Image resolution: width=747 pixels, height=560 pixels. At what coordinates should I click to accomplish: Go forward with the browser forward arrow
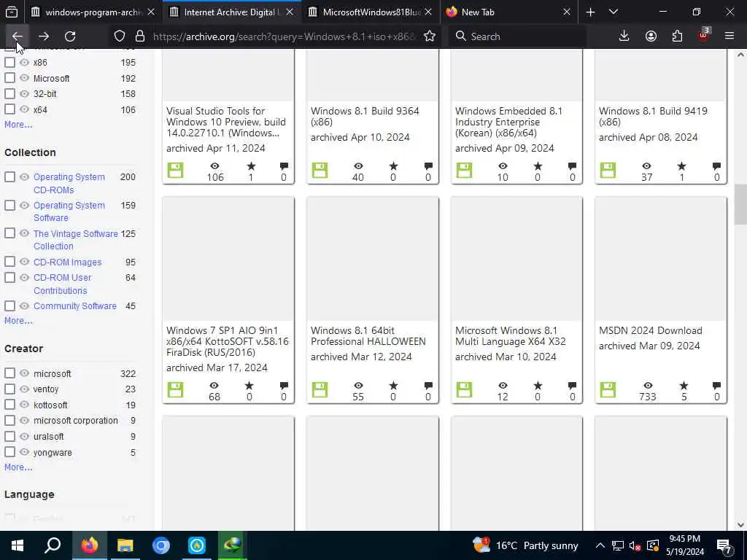[44, 36]
